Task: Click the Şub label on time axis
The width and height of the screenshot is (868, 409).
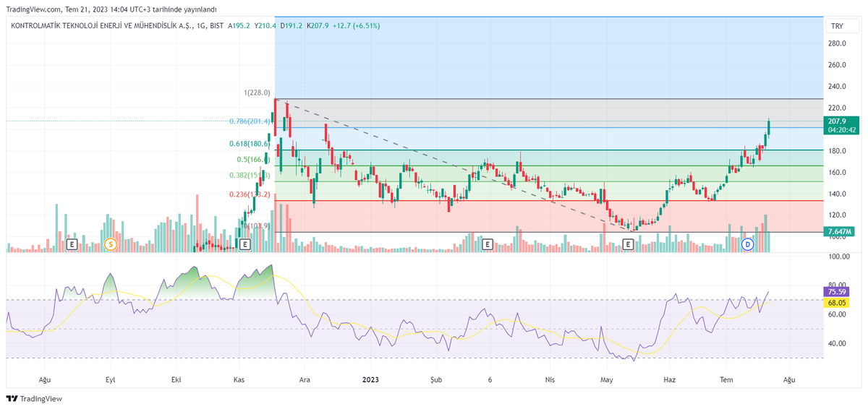Action: (435, 379)
